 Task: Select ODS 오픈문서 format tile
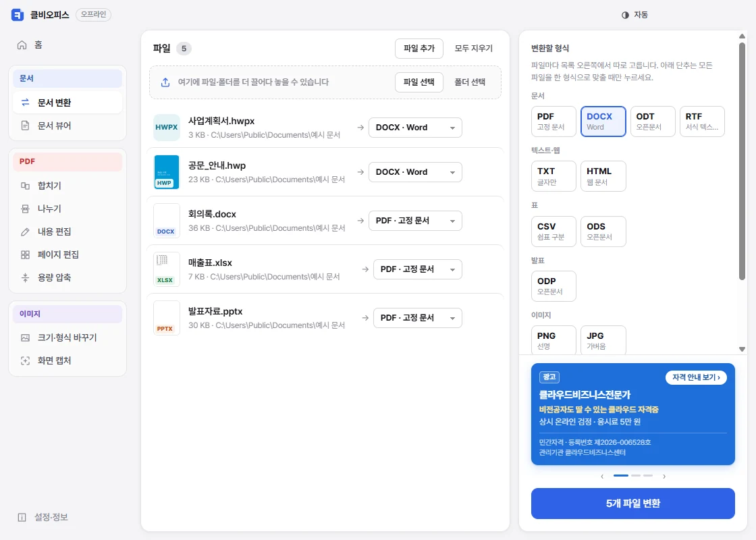point(603,232)
